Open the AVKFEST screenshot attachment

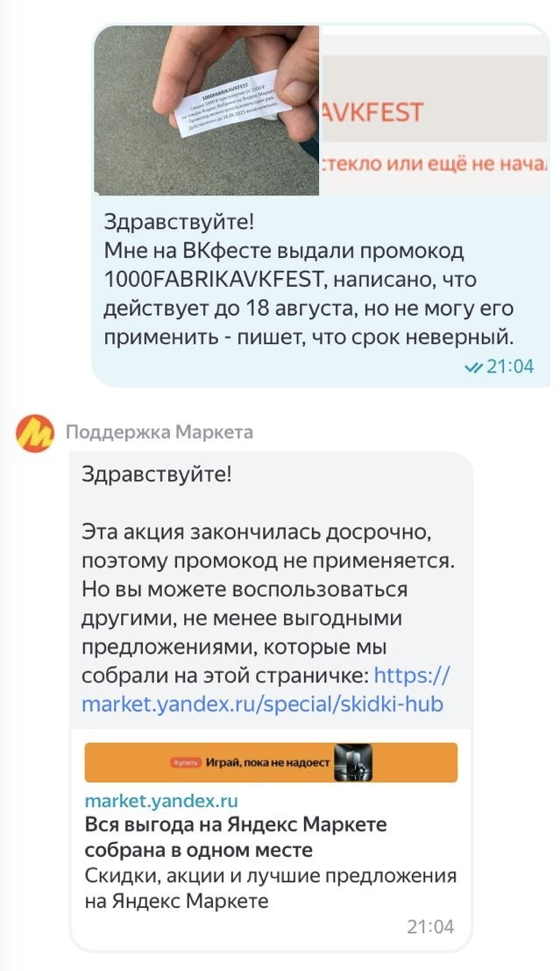[435, 110]
